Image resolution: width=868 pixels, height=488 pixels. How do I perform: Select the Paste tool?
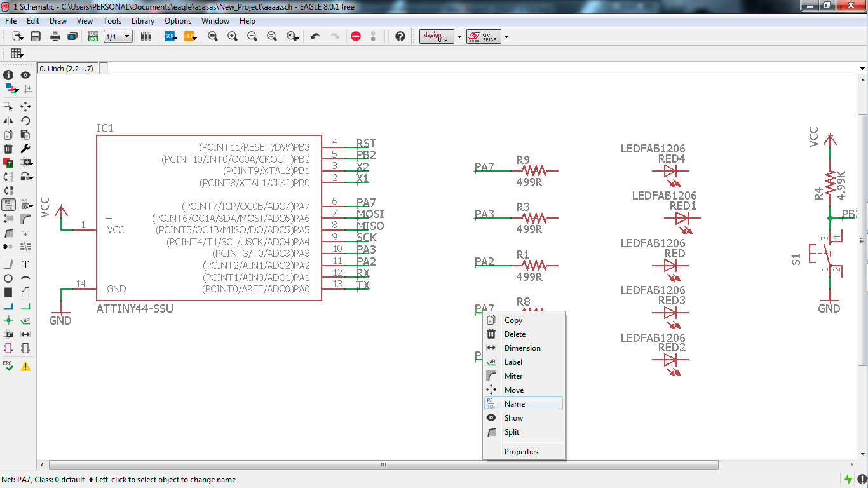pos(25,135)
